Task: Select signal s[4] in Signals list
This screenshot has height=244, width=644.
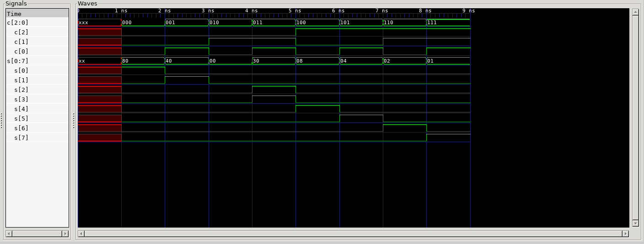Action: pyautogui.click(x=37, y=109)
